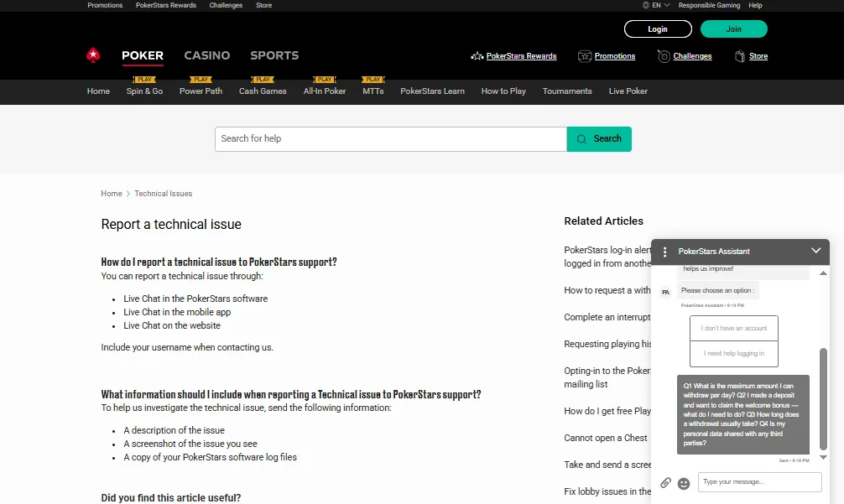Viewport: 844px width, 504px height.
Task: Open the chat options three-dot menu
Action: coord(664,252)
